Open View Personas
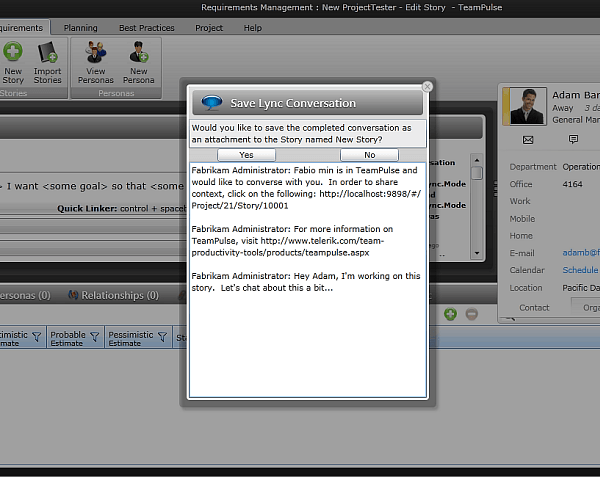The height and width of the screenshot is (477, 600). pyautogui.click(x=96, y=63)
